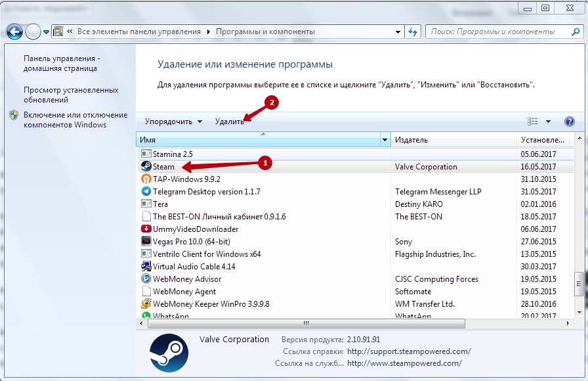Select 'Ventrilo Client for Windows x64' entry
The height and width of the screenshot is (381, 588).
point(207,254)
